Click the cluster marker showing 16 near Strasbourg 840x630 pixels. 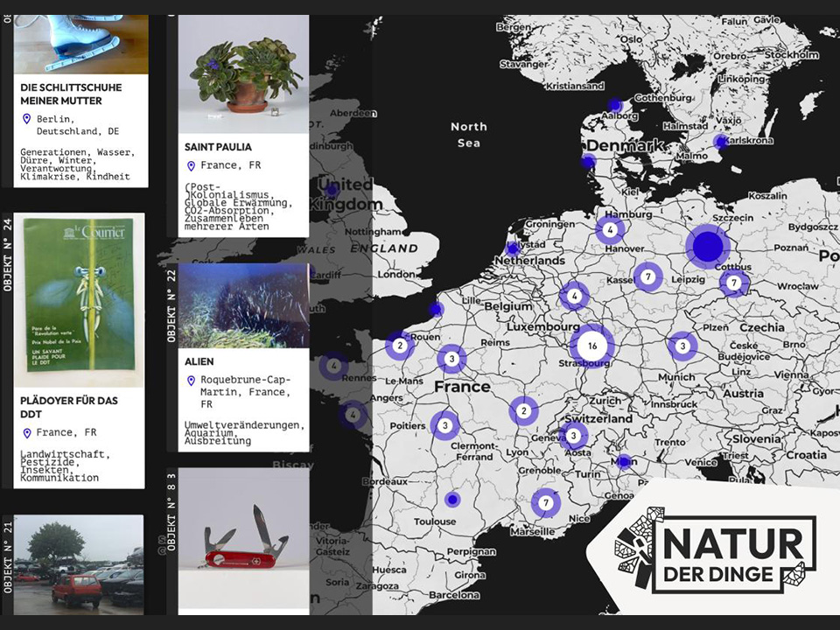[592, 346]
